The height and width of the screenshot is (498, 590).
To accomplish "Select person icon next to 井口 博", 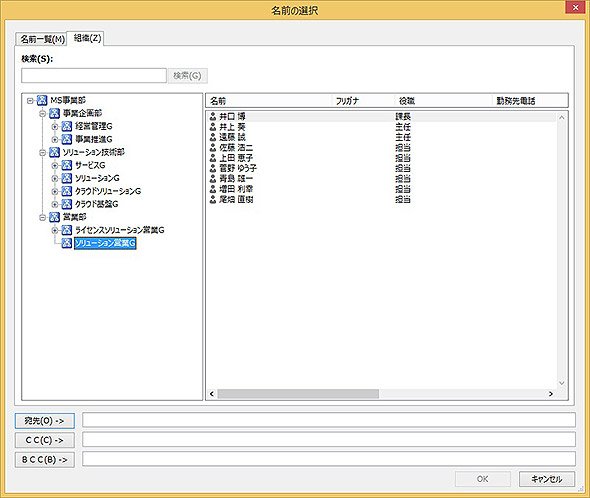I will [213, 116].
